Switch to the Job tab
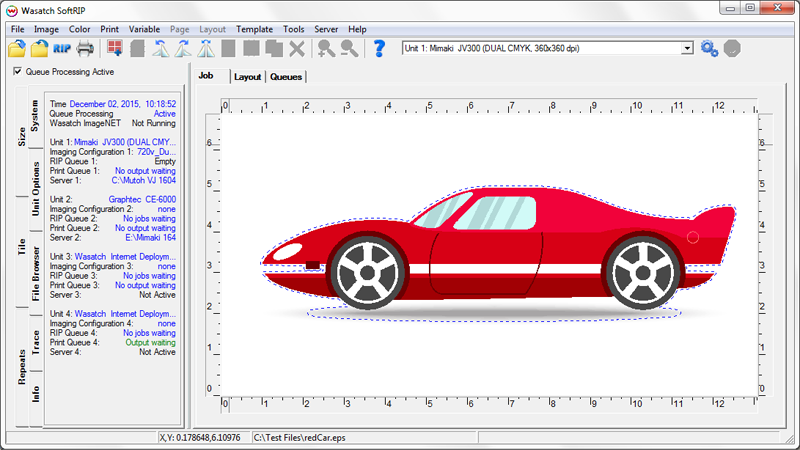 [206, 76]
